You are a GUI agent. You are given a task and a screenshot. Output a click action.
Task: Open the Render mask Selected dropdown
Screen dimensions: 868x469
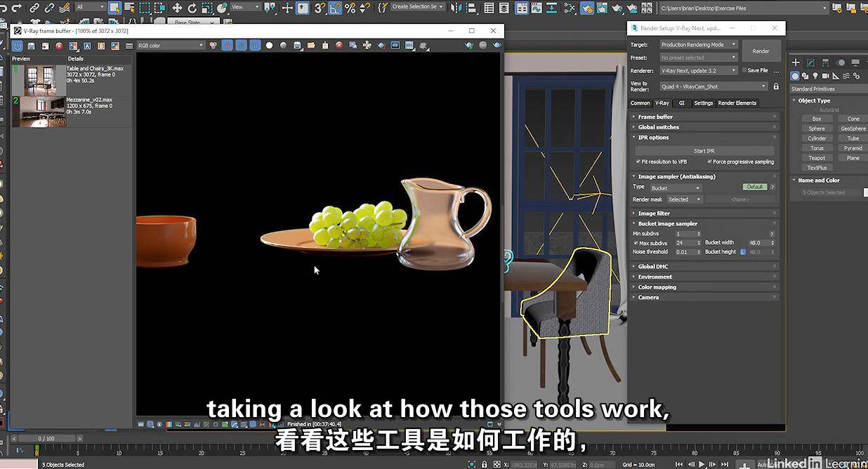click(x=684, y=199)
